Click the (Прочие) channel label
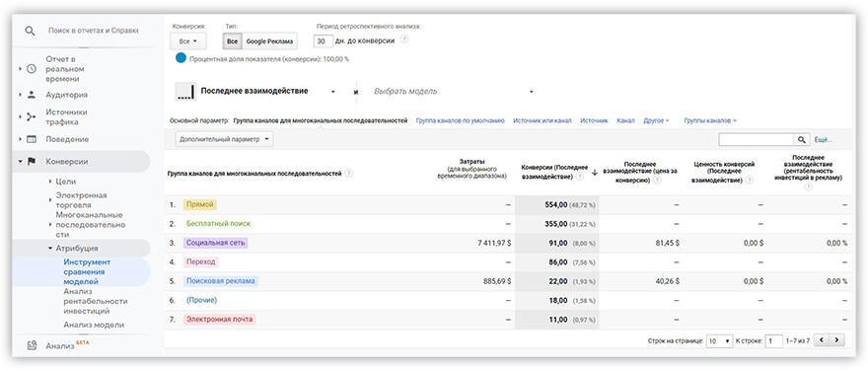The height and width of the screenshot is (371, 868). point(201,300)
